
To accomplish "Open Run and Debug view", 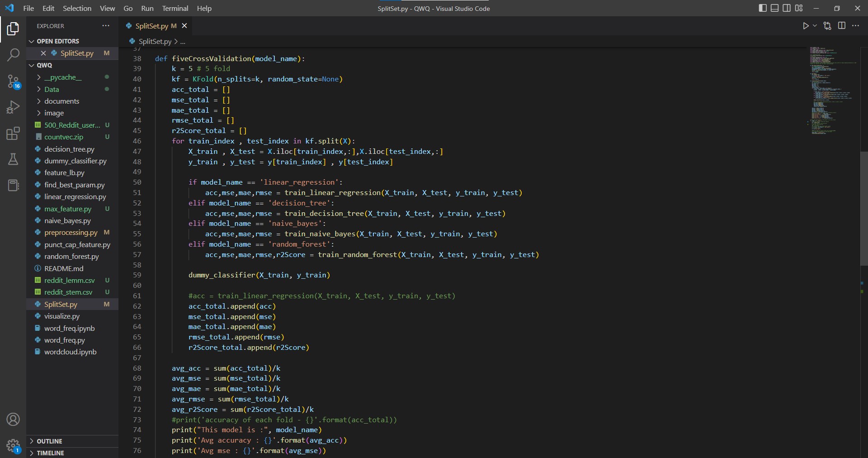I will click(x=13, y=107).
